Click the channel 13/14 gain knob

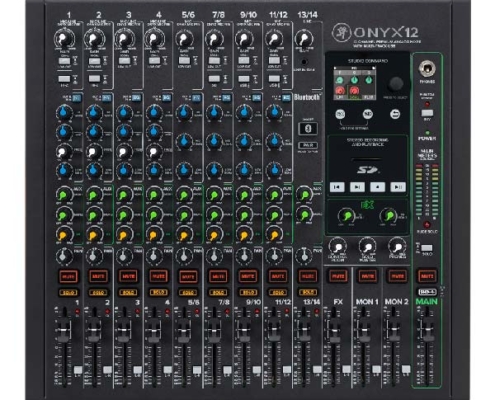303,39
